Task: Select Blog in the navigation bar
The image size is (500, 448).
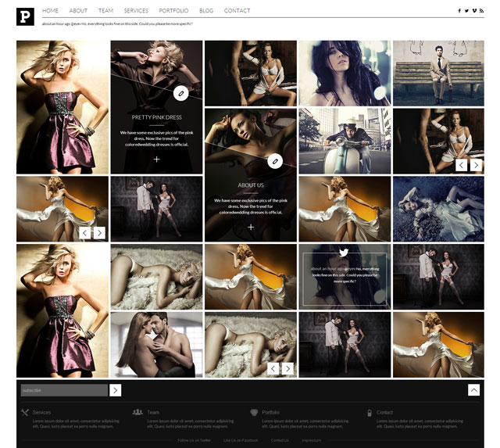Action: tap(206, 11)
